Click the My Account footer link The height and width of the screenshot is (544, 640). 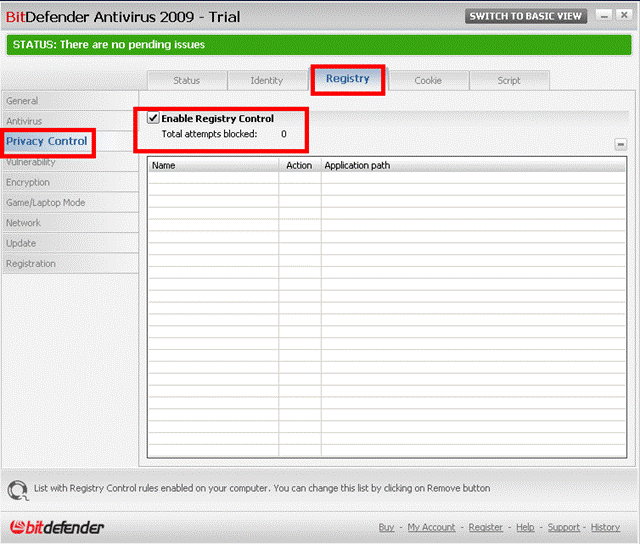click(x=431, y=527)
